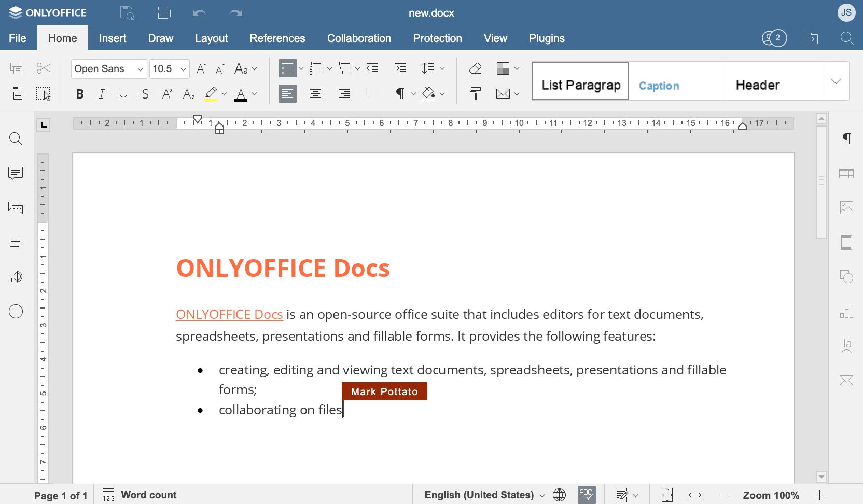Viewport: 863px width, 504px height.
Task: Open Header and footer settings in right sidebar
Action: point(846,243)
